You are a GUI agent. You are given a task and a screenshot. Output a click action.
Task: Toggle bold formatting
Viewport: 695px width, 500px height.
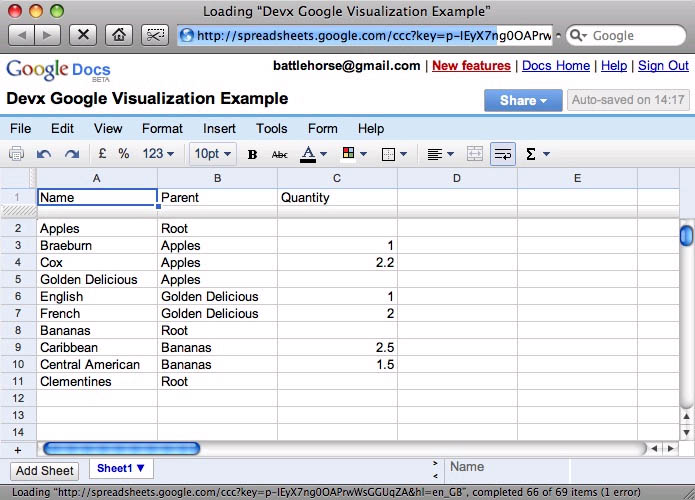tap(253, 154)
